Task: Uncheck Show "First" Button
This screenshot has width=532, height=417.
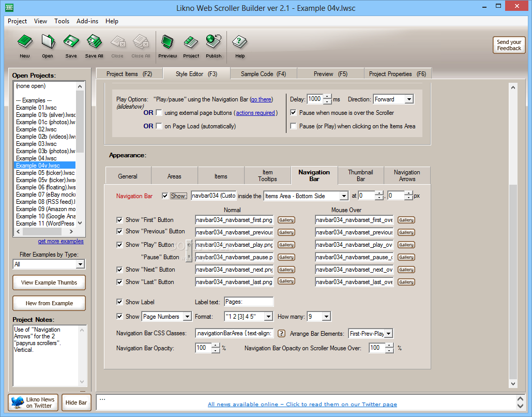Action: tap(119, 220)
